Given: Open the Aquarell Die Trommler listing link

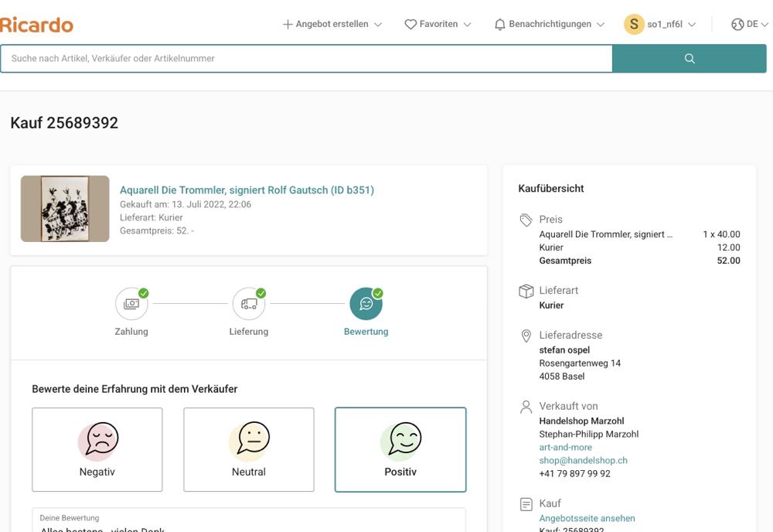Looking at the screenshot, I should (x=247, y=189).
